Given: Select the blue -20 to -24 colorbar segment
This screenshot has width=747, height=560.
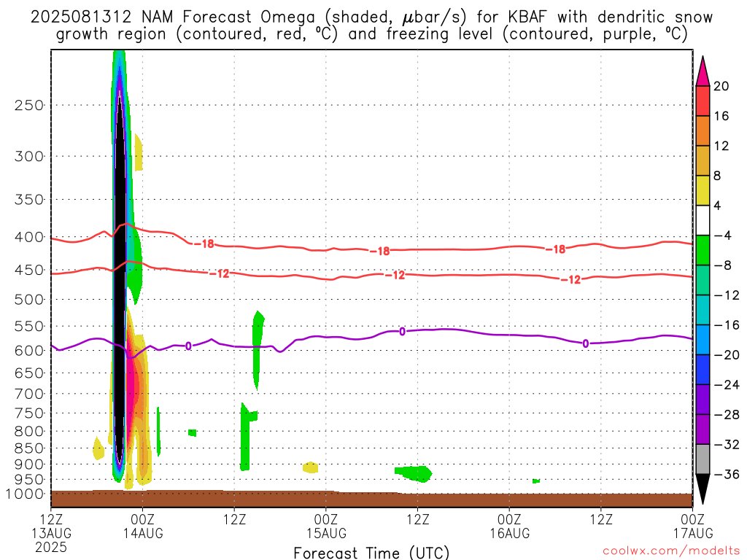Looking at the screenshot, I should tap(703, 370).
